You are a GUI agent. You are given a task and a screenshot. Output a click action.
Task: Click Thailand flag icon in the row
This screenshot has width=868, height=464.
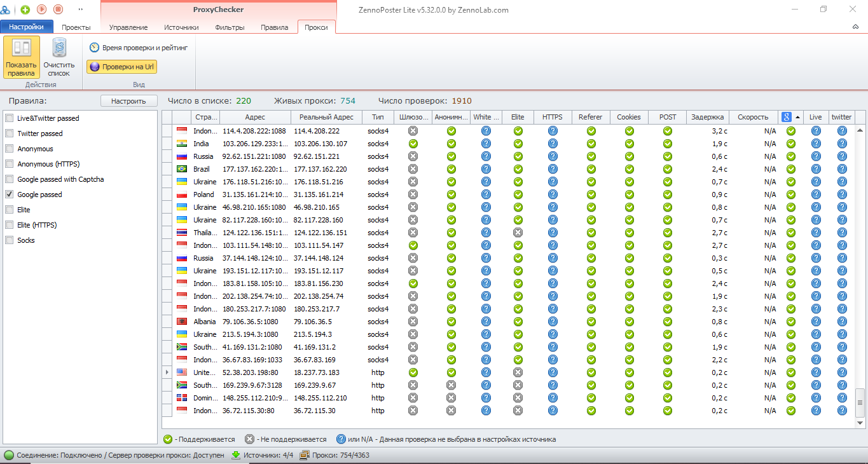click(x=182, y=233)
